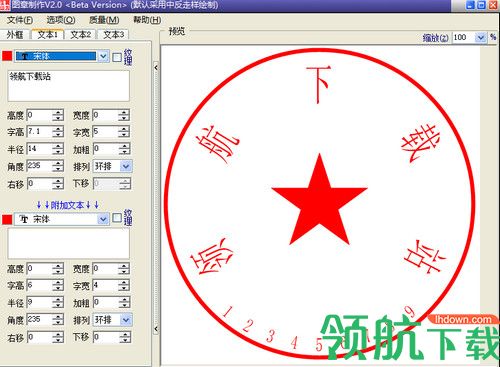Click the upper 高度 input field
Screen dimensions: 500x367
point(39,115)
